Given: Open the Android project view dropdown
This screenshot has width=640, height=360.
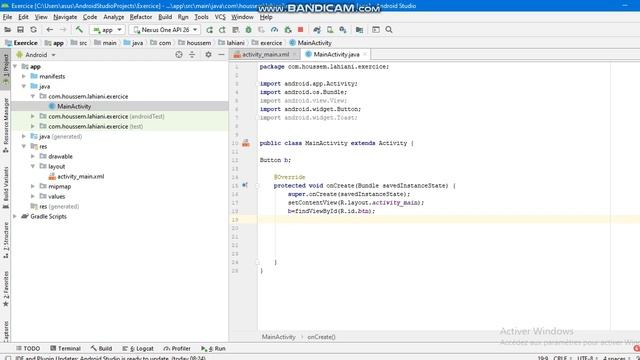Looking at the screenshot, I should coord(36,55).
